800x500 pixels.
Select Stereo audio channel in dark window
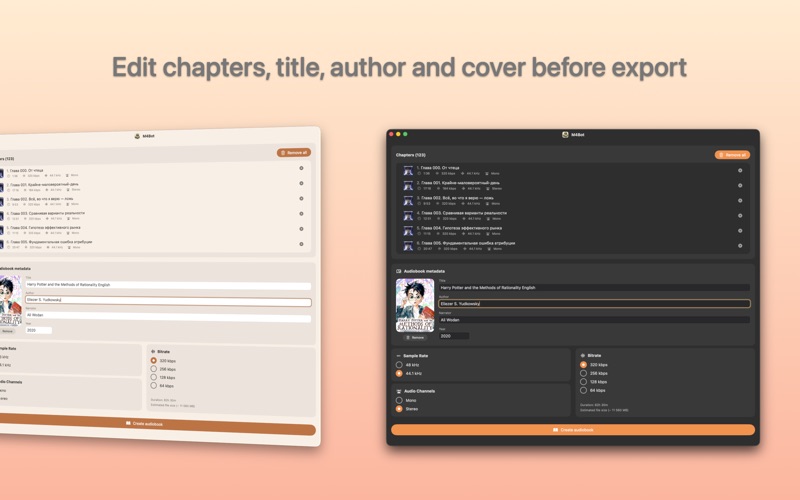399,409
